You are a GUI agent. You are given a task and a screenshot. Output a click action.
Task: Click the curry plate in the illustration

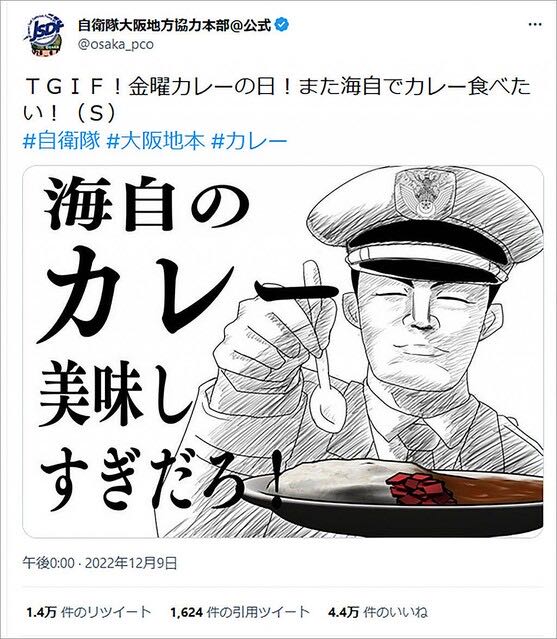393,498
